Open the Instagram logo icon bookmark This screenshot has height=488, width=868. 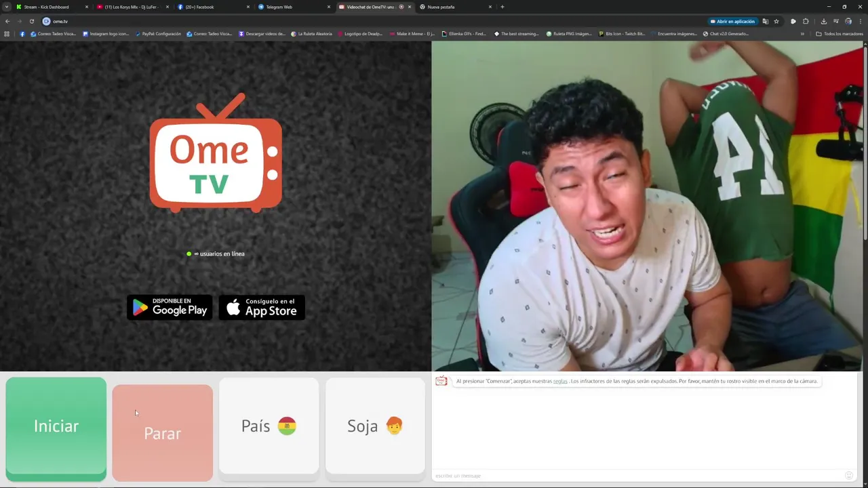pyautogui.click(x=106, y=34)
